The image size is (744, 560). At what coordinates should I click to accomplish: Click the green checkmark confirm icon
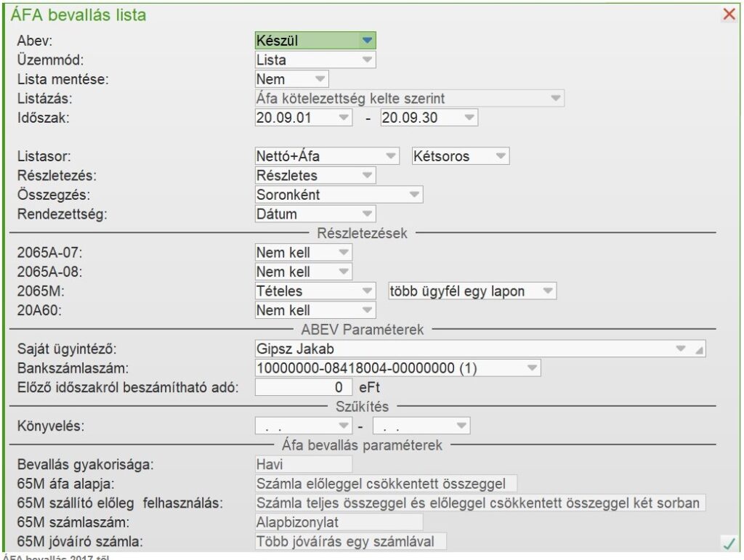pos(728,542)
